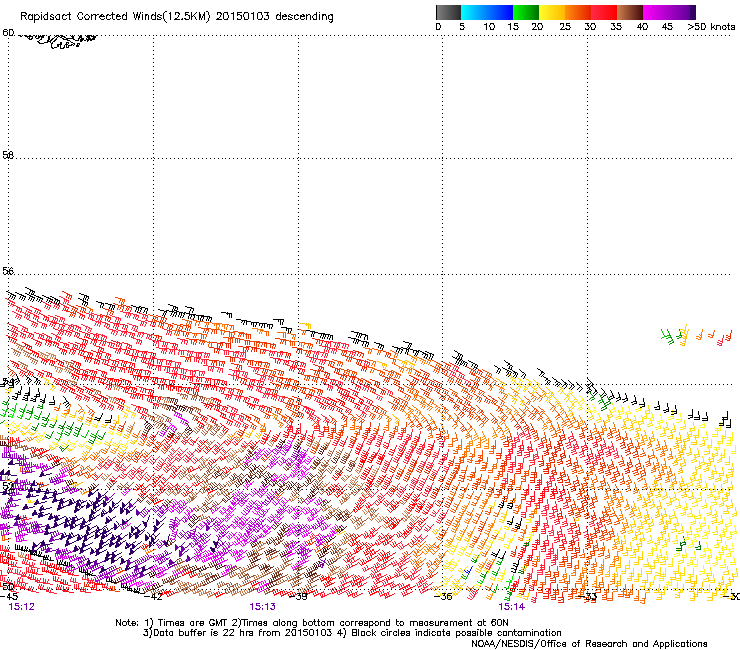
Task: Pick the orange 25-30 knots legend segment
Action: [578, 12]
